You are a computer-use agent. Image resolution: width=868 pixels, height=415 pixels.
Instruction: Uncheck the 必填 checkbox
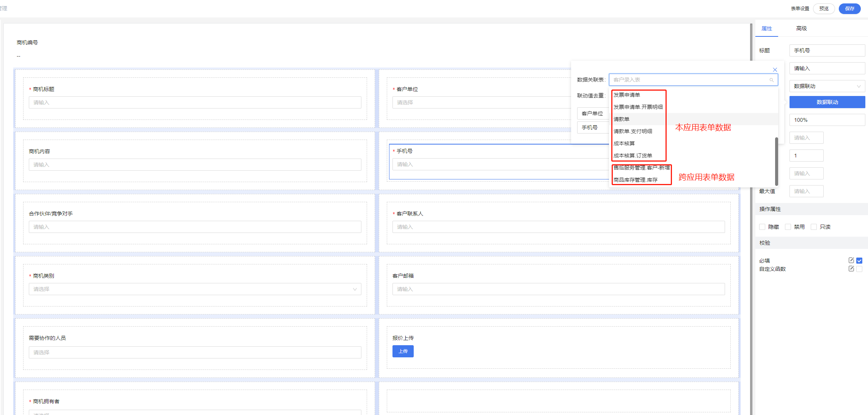pos(859,261)
